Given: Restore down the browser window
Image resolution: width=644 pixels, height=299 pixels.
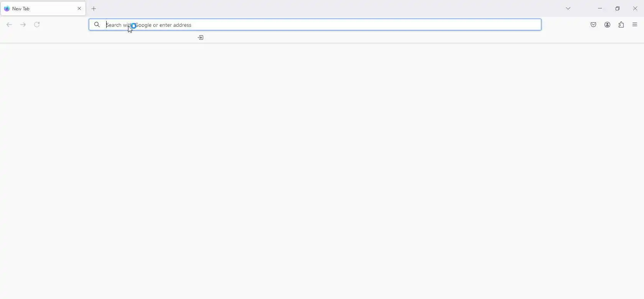Looking at the screenshot, I should 618,8.
